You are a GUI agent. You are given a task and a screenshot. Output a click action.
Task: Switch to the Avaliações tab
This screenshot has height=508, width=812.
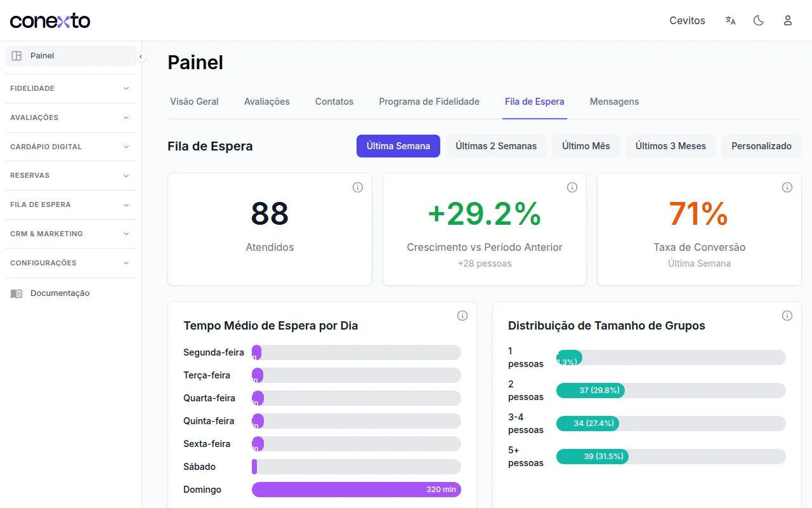coord(267,102)
